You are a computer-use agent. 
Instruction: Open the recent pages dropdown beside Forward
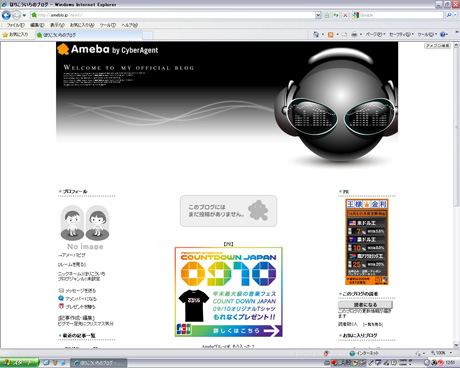[x=24, y=15]
